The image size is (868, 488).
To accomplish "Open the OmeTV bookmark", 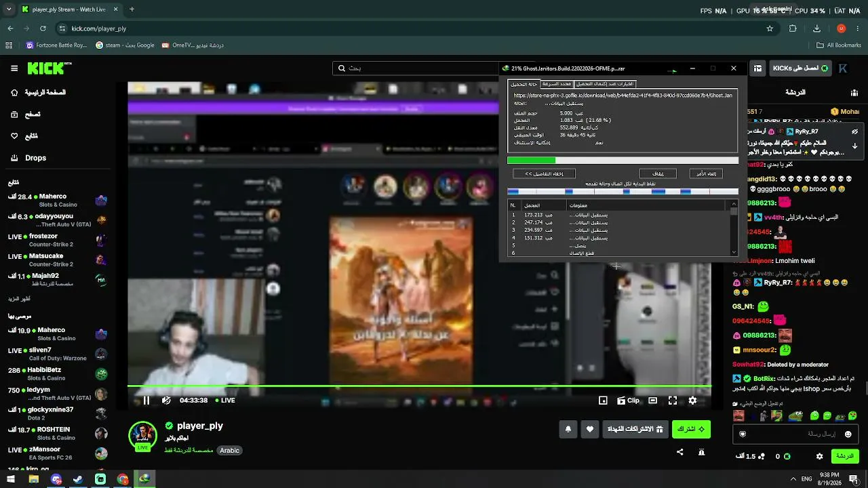I will [193, 45].
